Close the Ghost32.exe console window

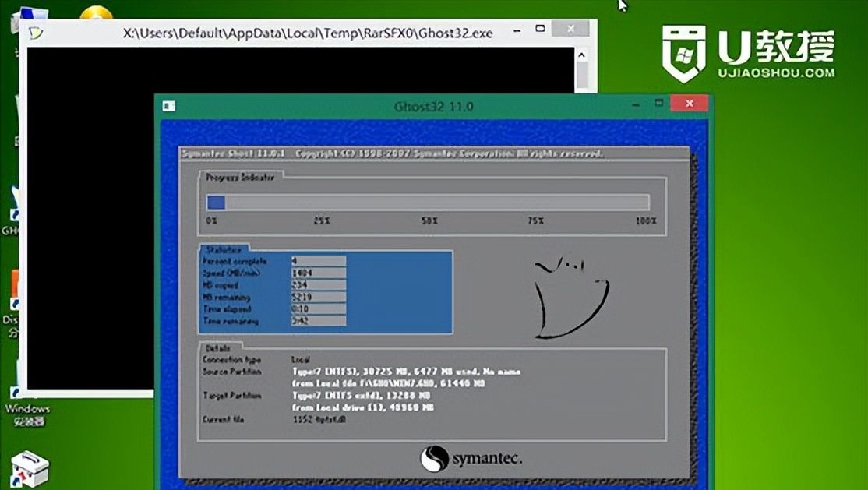click(x=570, y=28)
